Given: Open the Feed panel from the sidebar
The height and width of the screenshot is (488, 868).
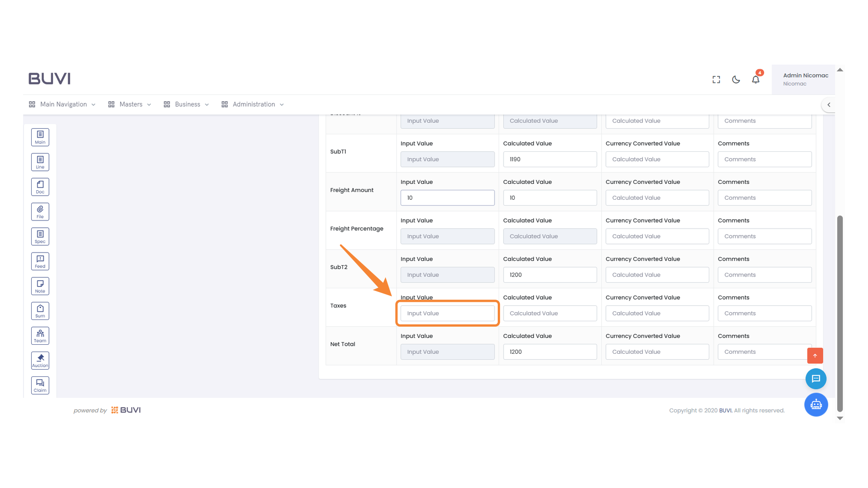Looking at the screenshot, I should point(40,261).
